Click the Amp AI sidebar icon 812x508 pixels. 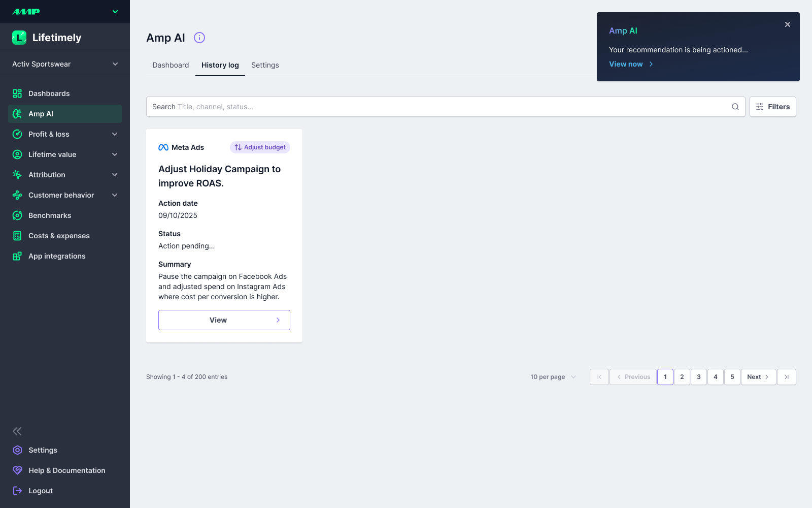point(17,114)
